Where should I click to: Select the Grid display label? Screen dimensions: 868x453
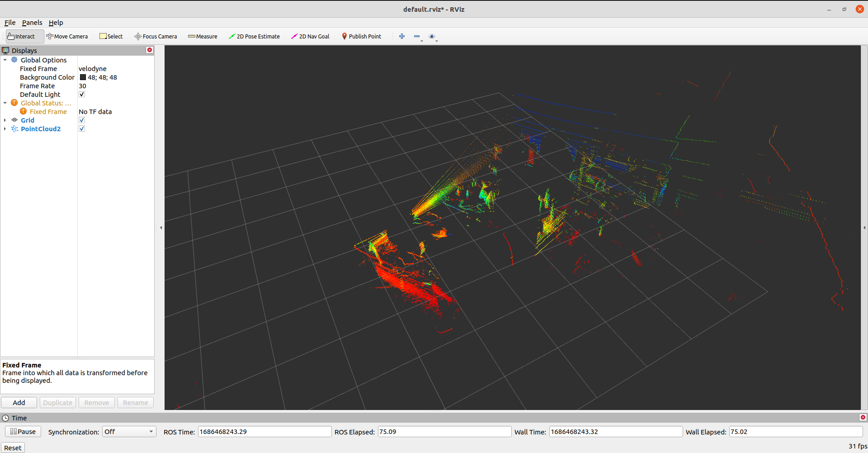pyautogui.click(x=28, y=120)
